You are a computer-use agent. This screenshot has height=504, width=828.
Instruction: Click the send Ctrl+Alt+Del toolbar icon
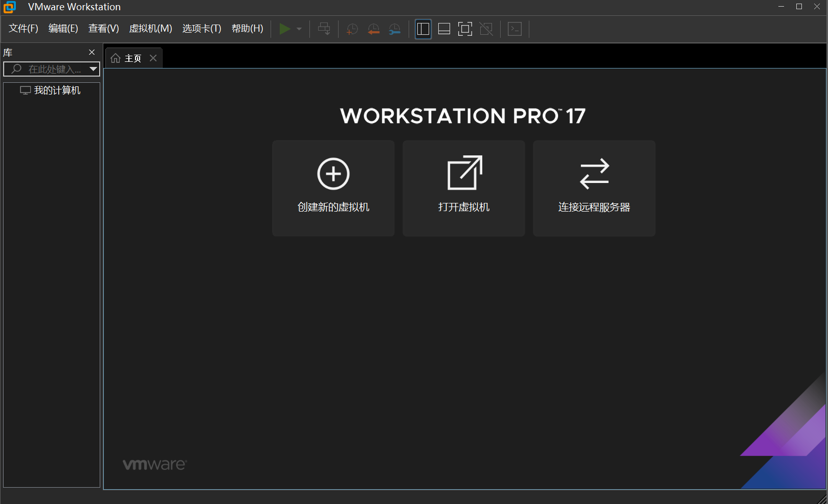[324, 29]
